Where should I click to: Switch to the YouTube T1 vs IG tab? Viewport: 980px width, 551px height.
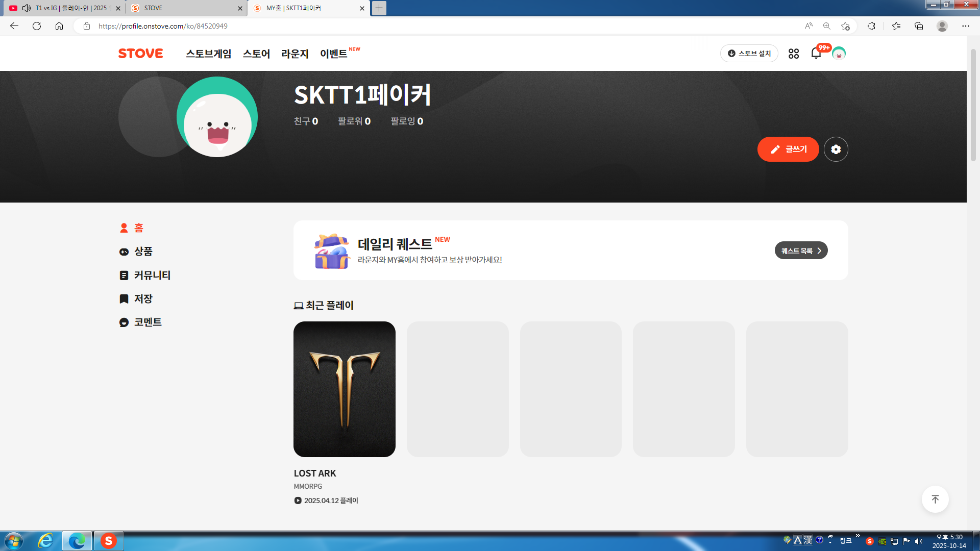coord(66,8)
